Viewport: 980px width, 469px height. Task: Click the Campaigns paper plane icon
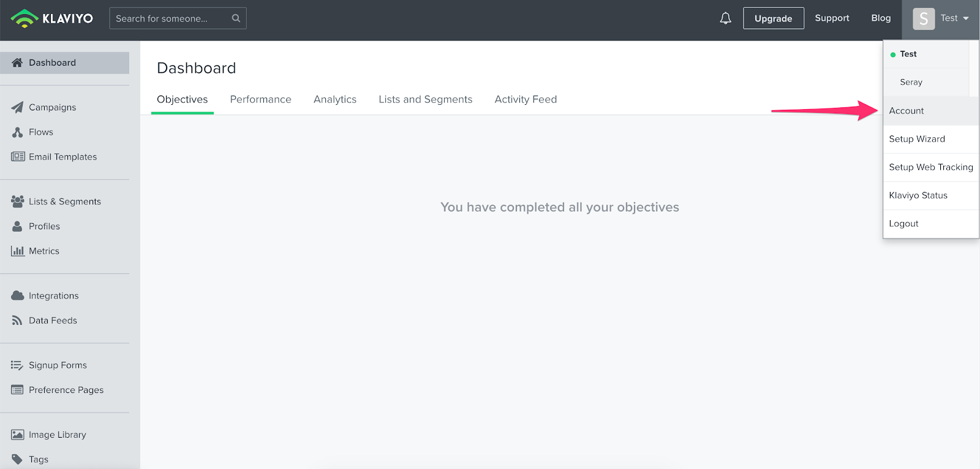tap(17, 107)
